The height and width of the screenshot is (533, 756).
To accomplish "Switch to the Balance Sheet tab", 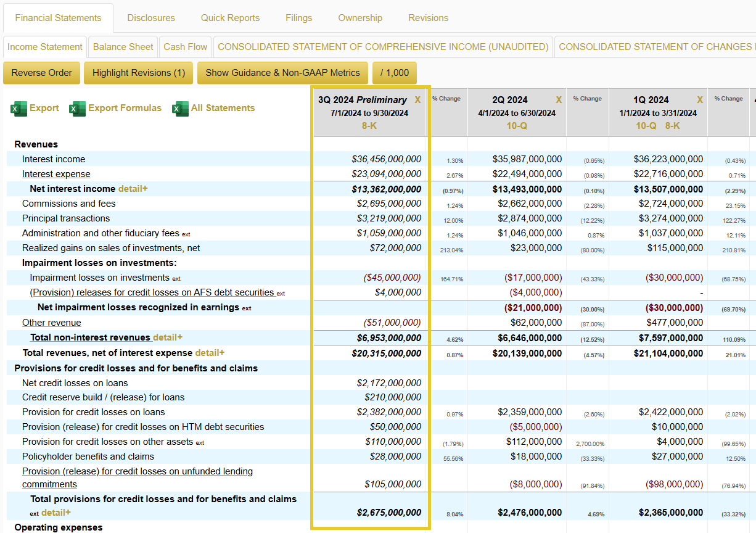I will coord(123,47).
